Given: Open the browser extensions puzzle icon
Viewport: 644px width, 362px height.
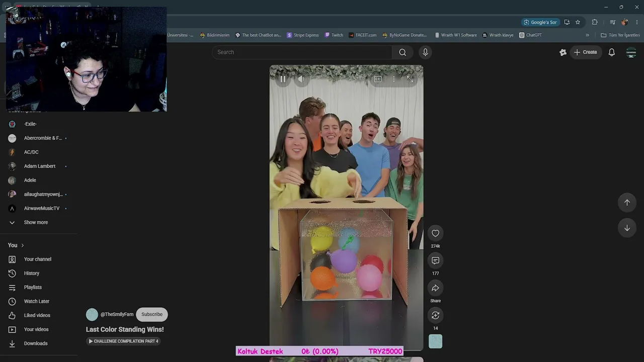Looking at the screenshot, I should click(595, 22).
